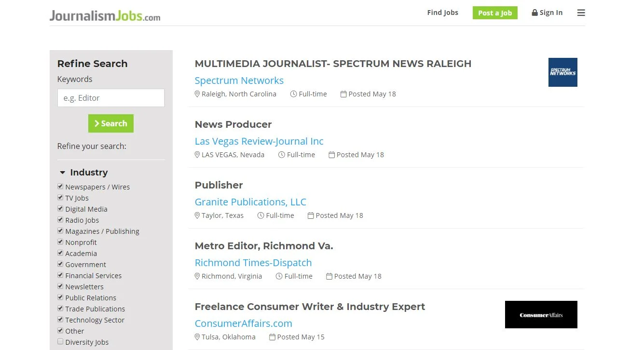The width and height of the screenshot is (644, 350).
Task: Click clock icon in the Las Vegas Review-Journal listing
Action: [282, 155]
